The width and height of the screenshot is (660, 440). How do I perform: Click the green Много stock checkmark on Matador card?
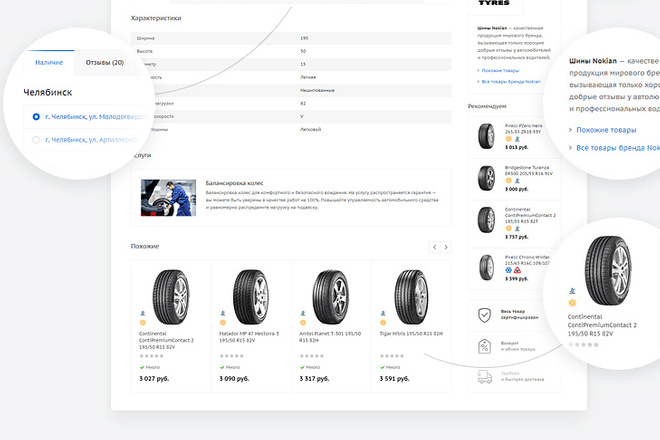coord(222,368)
